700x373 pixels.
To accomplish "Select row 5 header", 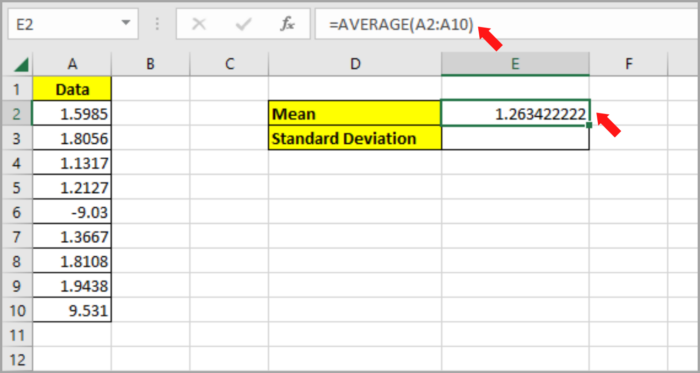I will click(17, 188).
